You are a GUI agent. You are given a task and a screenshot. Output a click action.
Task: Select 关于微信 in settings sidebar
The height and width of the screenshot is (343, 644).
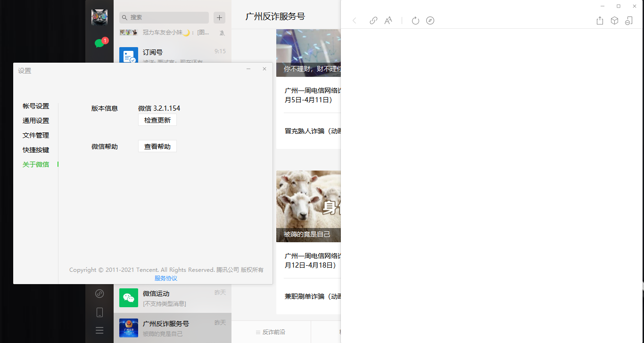coord(36,164)
